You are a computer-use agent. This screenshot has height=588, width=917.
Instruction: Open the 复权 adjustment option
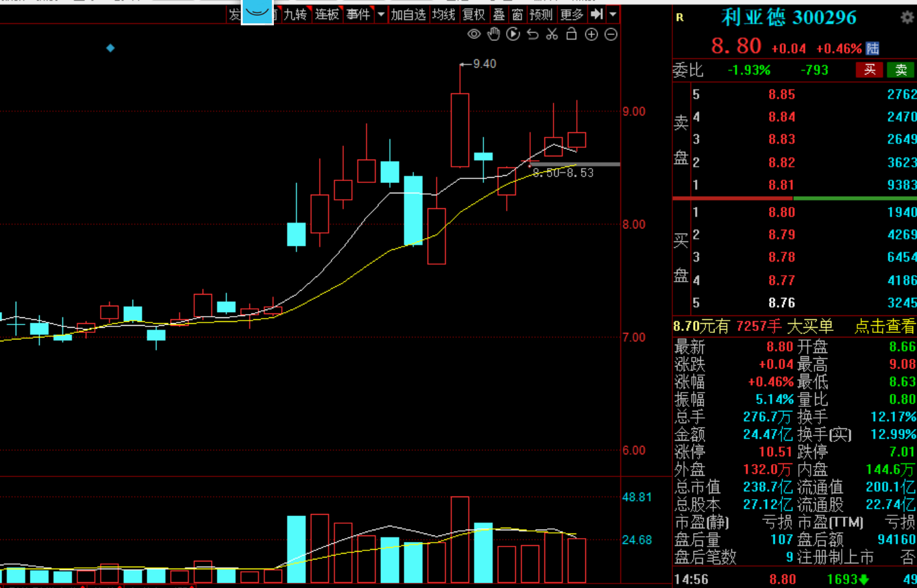tap(474, 14)
